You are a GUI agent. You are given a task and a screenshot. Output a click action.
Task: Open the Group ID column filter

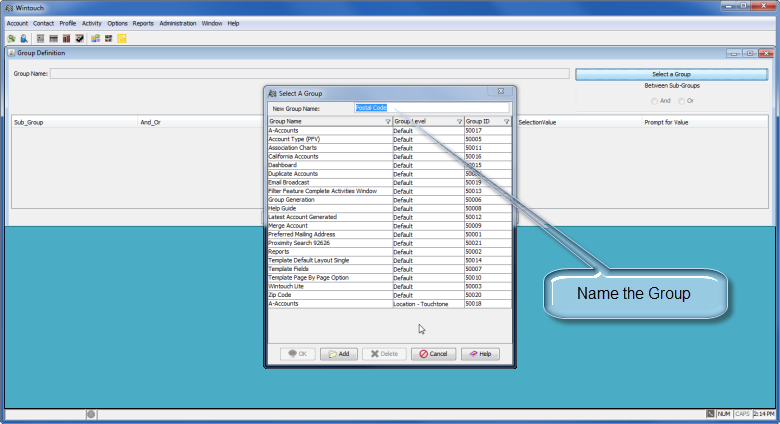point(506,121)
